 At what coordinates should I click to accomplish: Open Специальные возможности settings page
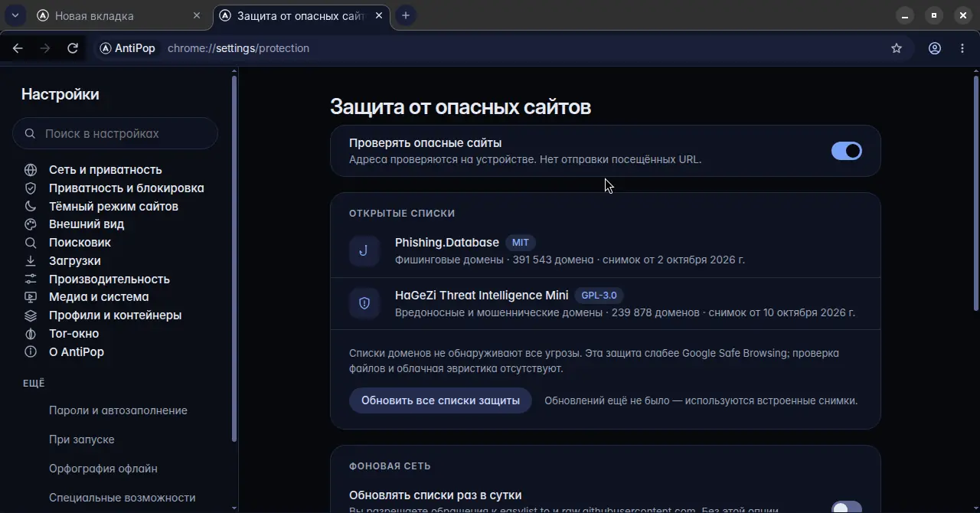pyautogui.click(x=122, y=498)
